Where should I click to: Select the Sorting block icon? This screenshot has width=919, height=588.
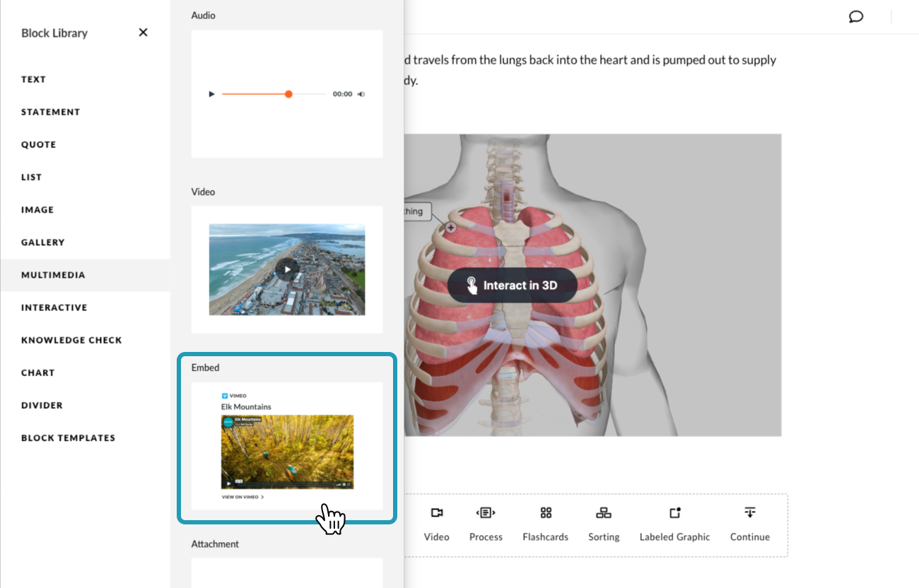(x=604, y=512)
